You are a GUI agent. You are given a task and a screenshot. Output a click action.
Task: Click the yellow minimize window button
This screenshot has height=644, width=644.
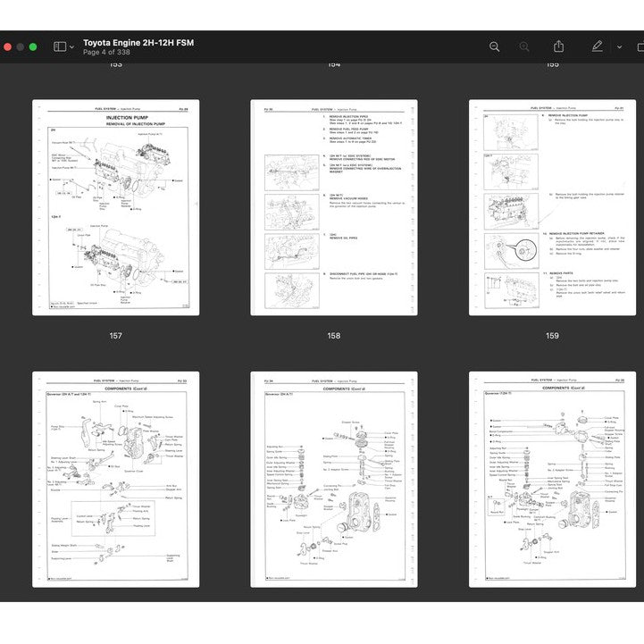coord(19,46)
